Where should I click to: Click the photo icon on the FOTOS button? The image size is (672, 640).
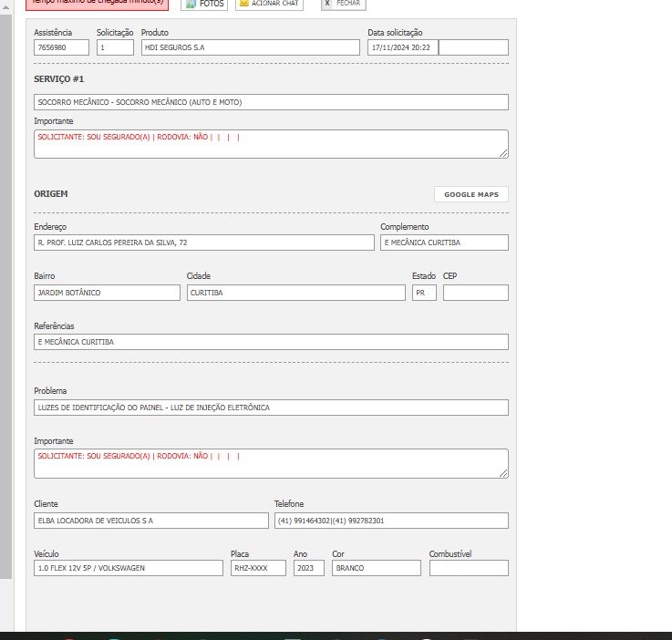(x=191, y=4)
